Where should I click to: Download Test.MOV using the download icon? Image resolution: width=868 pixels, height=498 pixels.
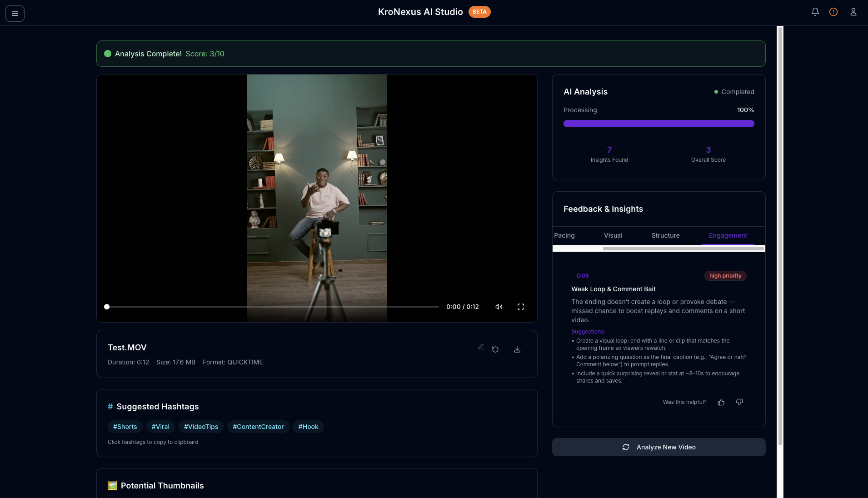click(x=517, y=350)
